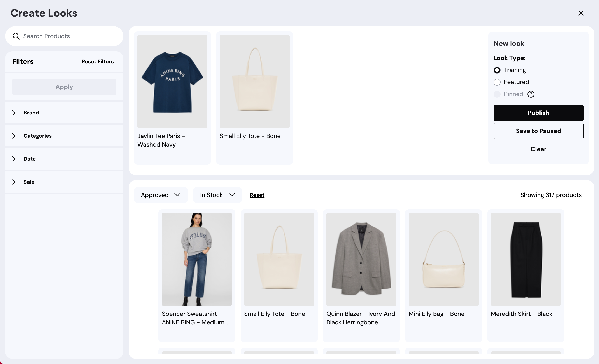
Task: Clear the new look
Action: 538,149
